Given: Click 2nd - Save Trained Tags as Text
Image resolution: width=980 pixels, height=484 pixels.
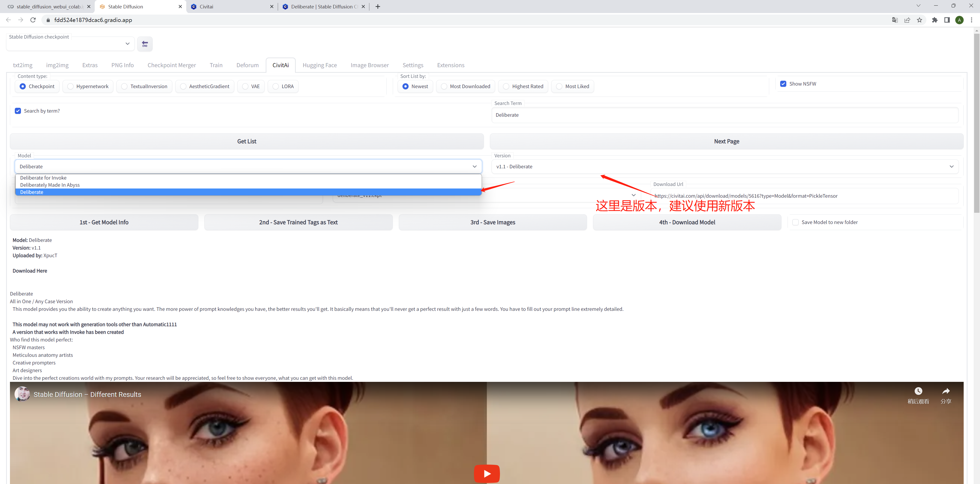Looking at the screenshot, I should pyautogui.click(x=298, y=222).
